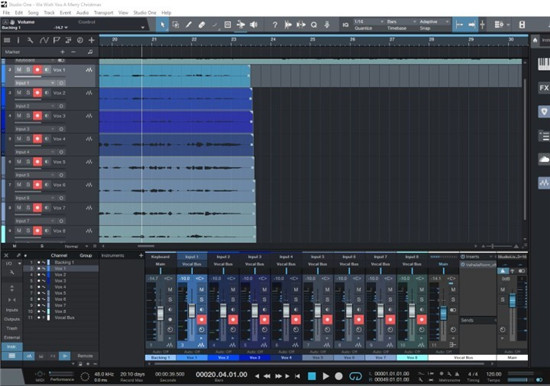Screen dimensions: 550x386
Task: Click the Main output channel fader
Action: pyautogui.click(x=512, y=301)
